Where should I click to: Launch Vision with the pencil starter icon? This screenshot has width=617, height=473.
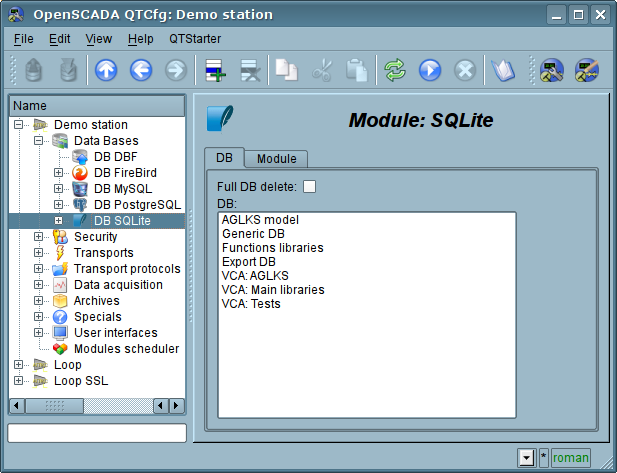[x=587, y=70]
